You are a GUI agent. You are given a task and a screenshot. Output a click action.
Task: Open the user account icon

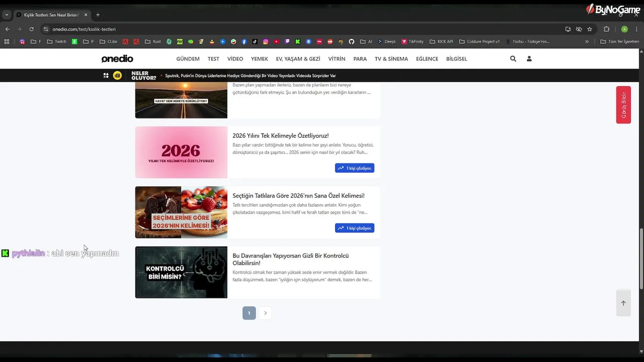tap(529, 59)
